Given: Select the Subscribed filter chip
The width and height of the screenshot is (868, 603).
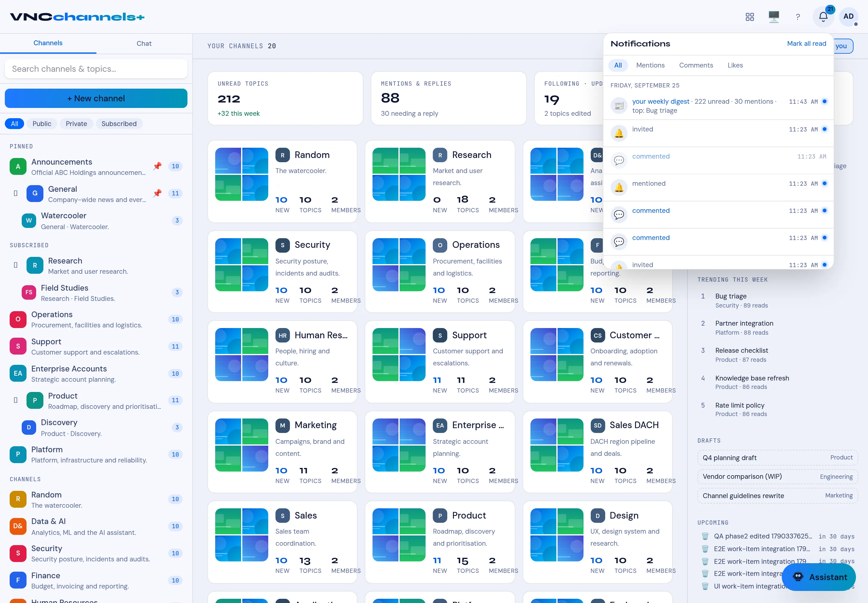Looking at the screenshot, I should point(119,124).
